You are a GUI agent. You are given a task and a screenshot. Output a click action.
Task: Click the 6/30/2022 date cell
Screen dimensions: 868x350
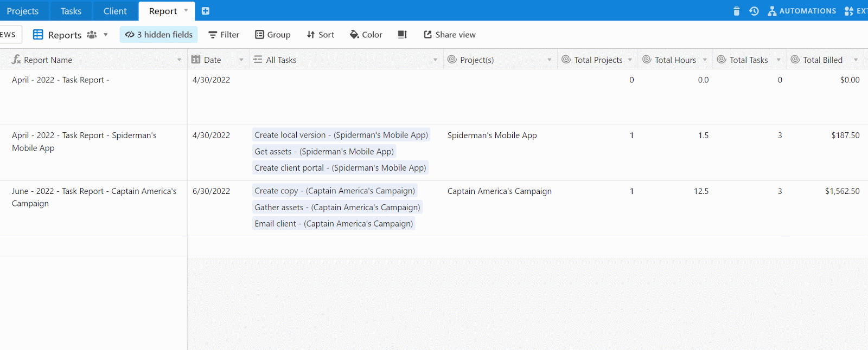212,191
